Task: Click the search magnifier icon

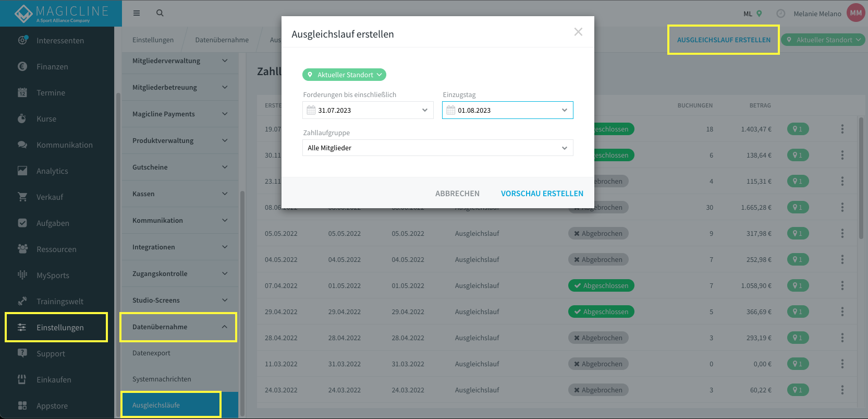Action: (160, 13)
